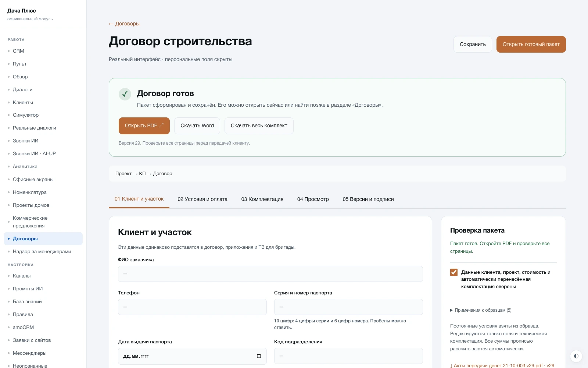Navigate to Пульт in sidebar
This screenshot has width=588, height=368.
coord(43,64)
